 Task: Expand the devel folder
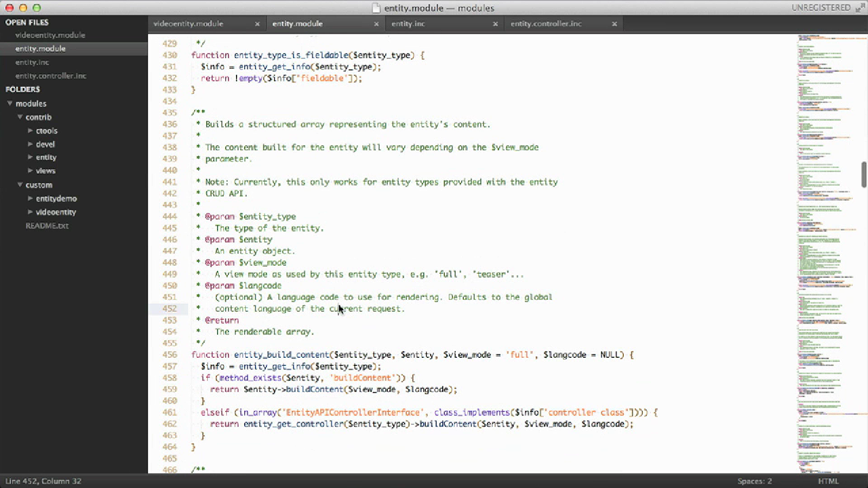[30, 144]
